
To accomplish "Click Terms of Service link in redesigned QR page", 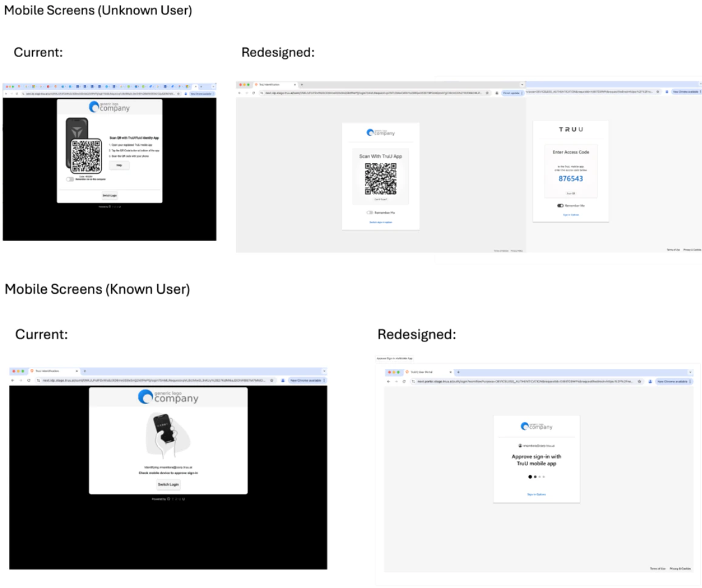I will tap(501, 251).
